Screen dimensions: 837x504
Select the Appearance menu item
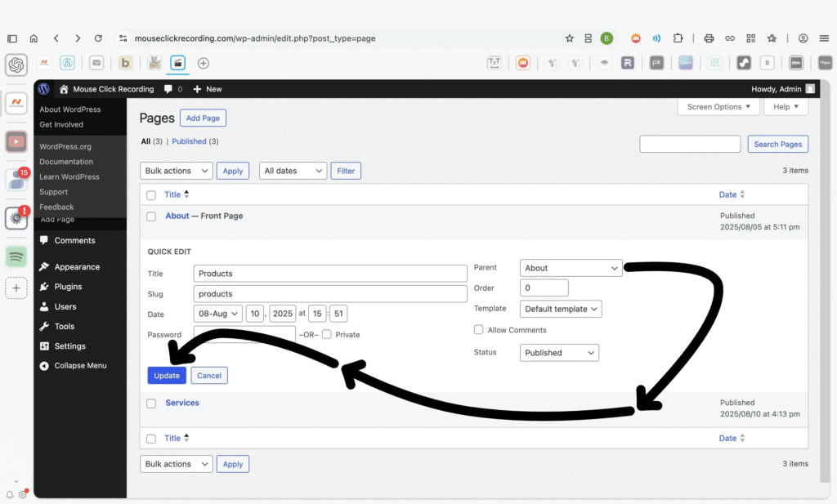click(77, 267)
